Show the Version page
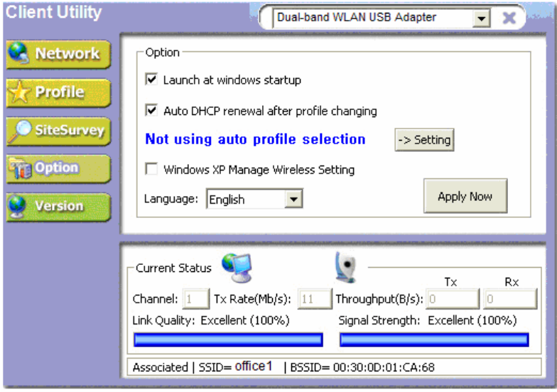 (x=58, y=207)
